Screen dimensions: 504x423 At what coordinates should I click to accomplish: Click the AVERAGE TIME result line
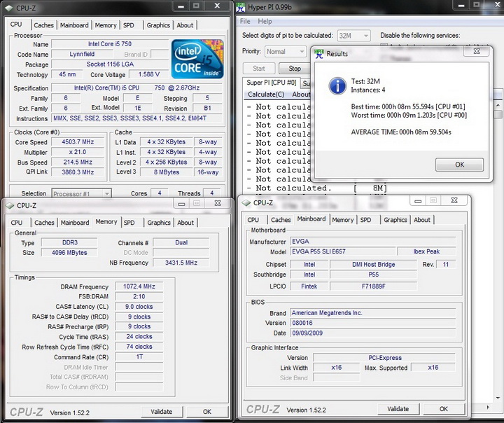401,132
